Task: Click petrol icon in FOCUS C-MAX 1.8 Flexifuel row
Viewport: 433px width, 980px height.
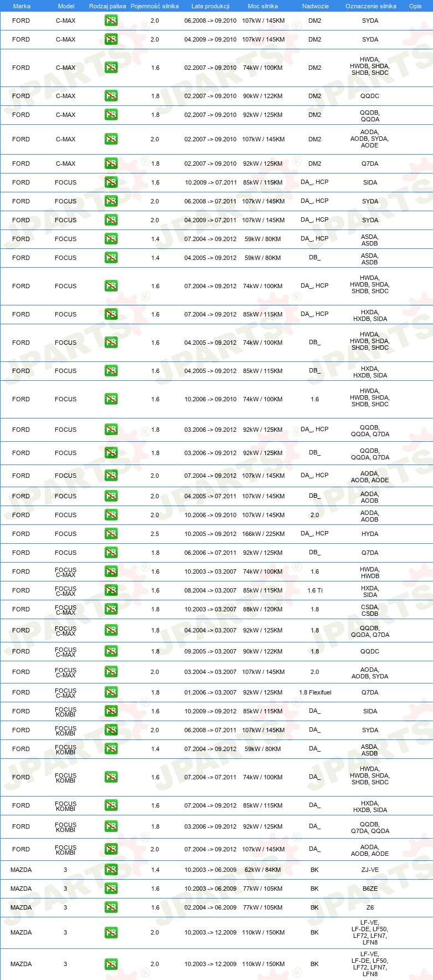Action: point(111,692)
